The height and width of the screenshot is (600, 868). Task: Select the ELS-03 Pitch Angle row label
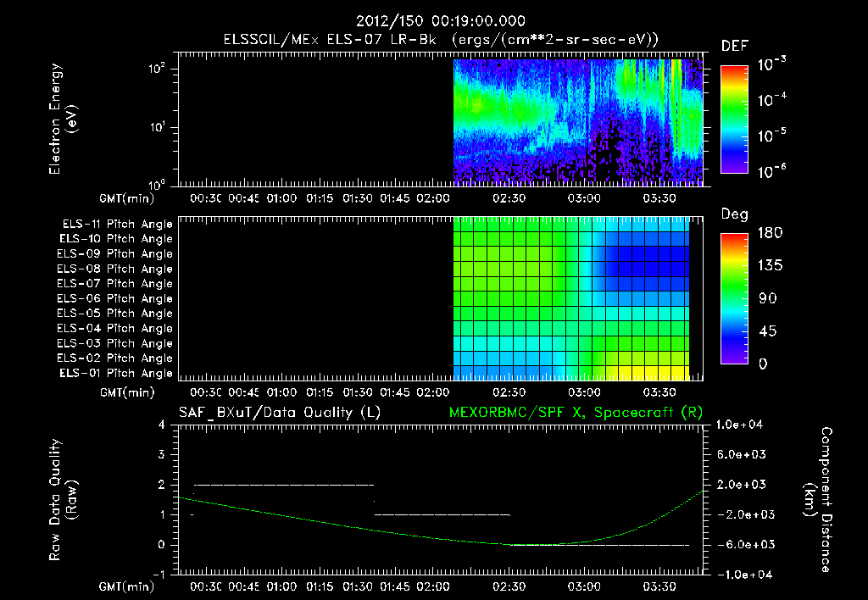(x=114, y=344)
